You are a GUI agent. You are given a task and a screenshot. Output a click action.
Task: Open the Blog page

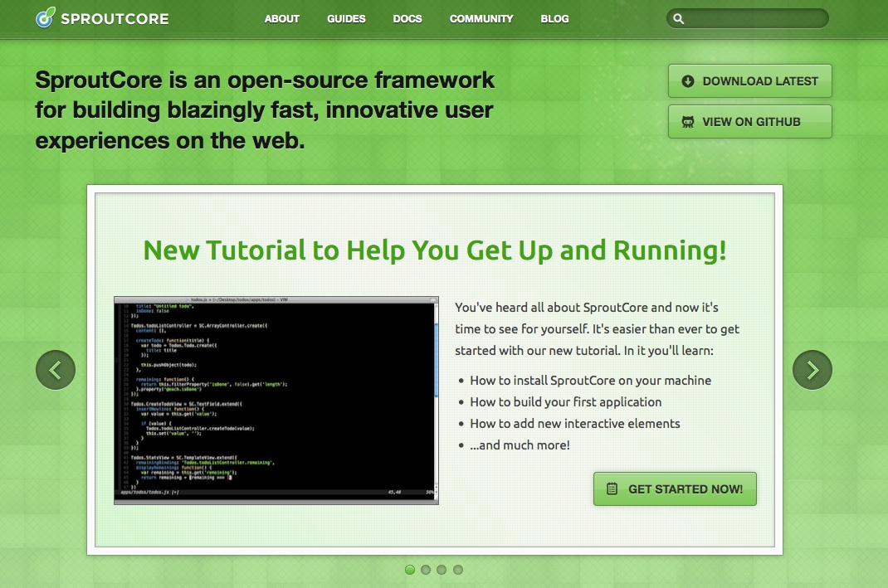554,18
